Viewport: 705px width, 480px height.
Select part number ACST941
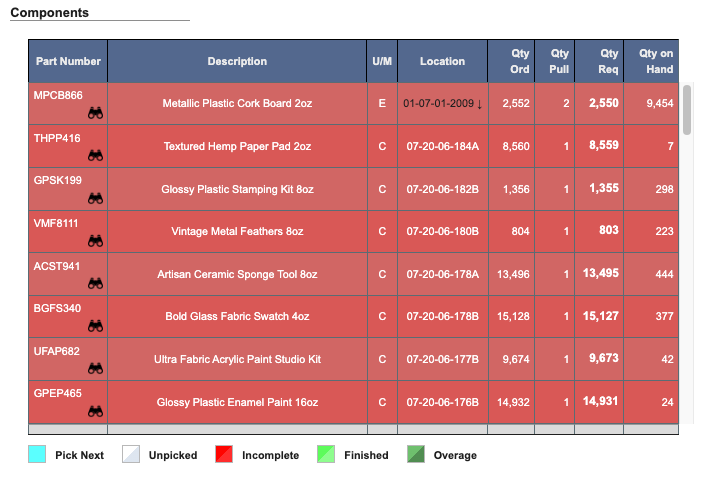[x=57, y=266]
